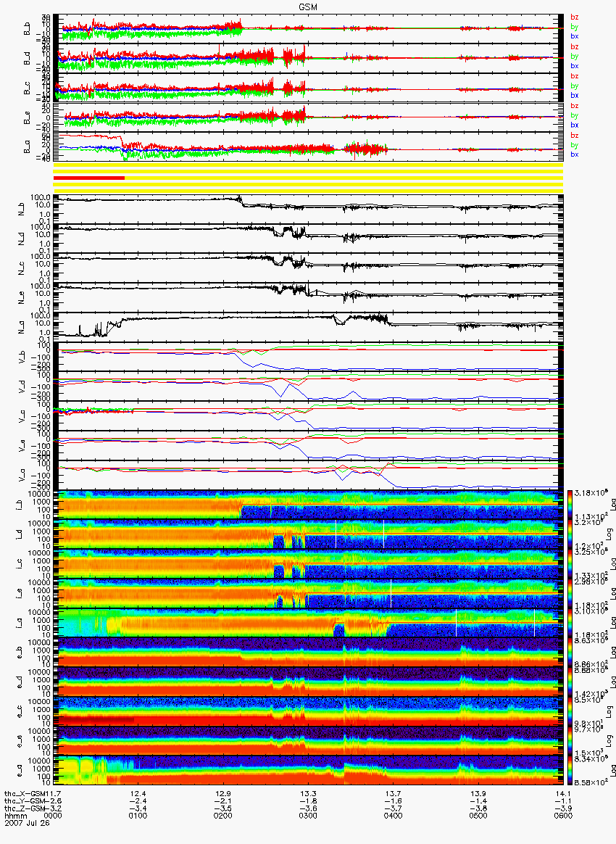
Task: Select the 12.9 X-GSM position value
Action: tap(223, 793)
